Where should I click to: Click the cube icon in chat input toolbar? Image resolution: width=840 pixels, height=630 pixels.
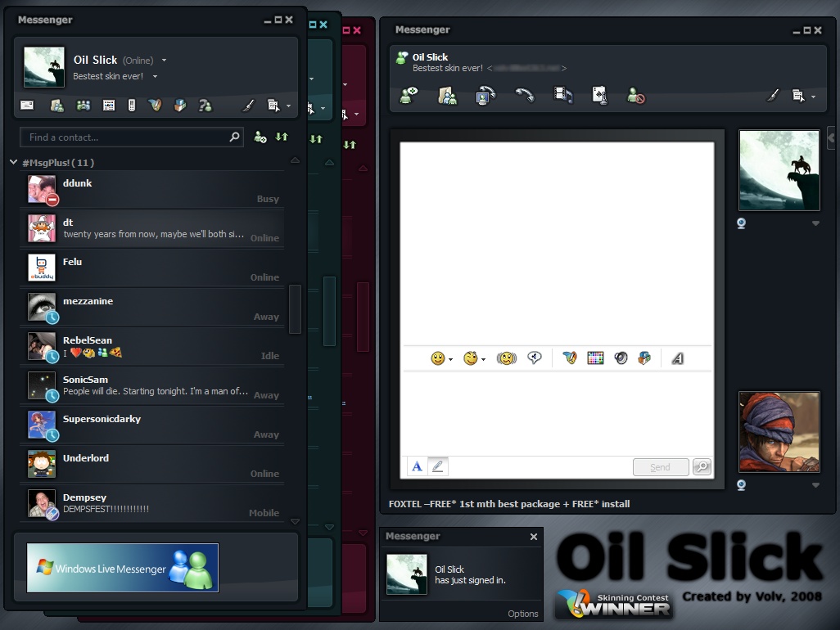[x=644, y=358]
